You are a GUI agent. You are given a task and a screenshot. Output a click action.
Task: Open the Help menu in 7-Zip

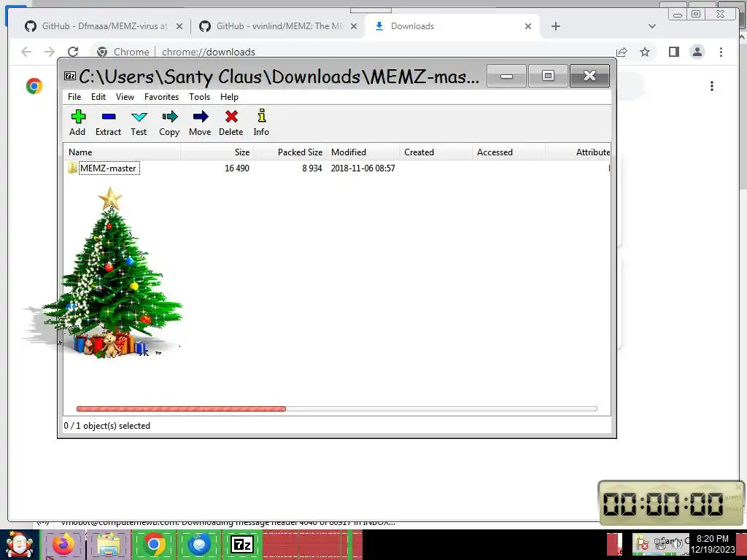pyautogui.click(x=229, y=97)
